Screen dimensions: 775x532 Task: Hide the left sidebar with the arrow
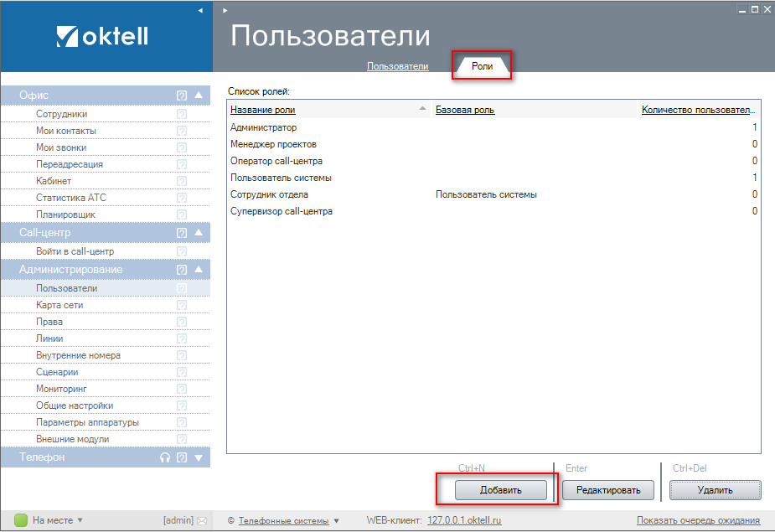click(200, 10)
